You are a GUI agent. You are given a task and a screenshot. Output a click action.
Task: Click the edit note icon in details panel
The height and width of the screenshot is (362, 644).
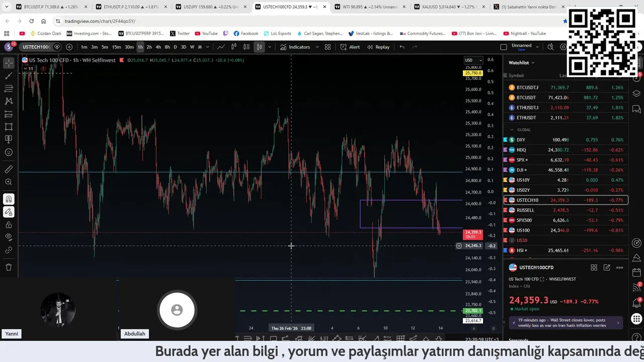[x=607, y=267]
